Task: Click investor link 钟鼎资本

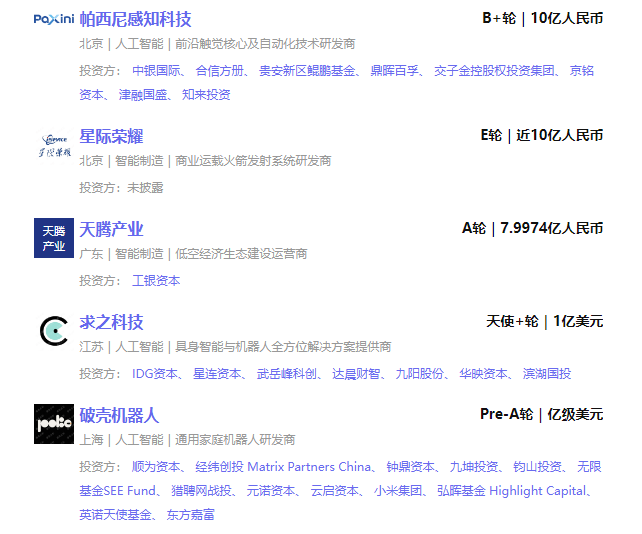Action: pyautogui.click(x=410, y=467)
